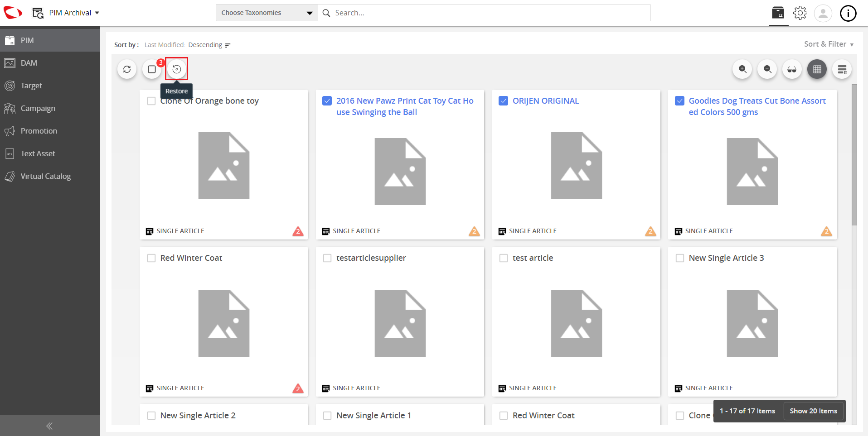The image size is (868, 436).
Task: Click the refresh icon in toolbar
Action: pos(127,69)
